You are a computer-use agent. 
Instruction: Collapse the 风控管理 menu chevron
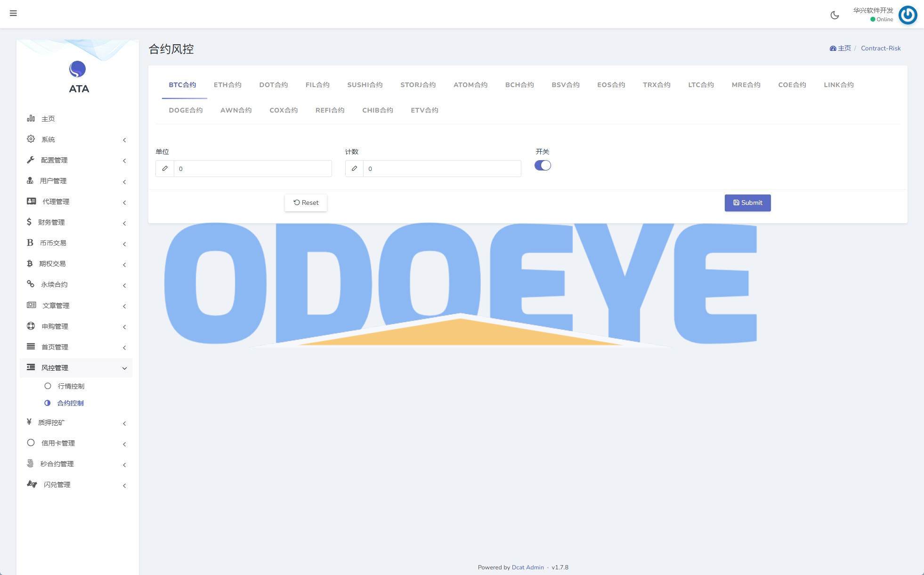coord(124,368)
